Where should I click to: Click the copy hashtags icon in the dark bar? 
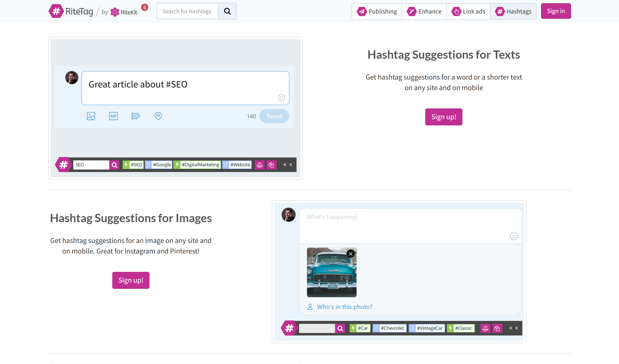[x=271, y=165]
